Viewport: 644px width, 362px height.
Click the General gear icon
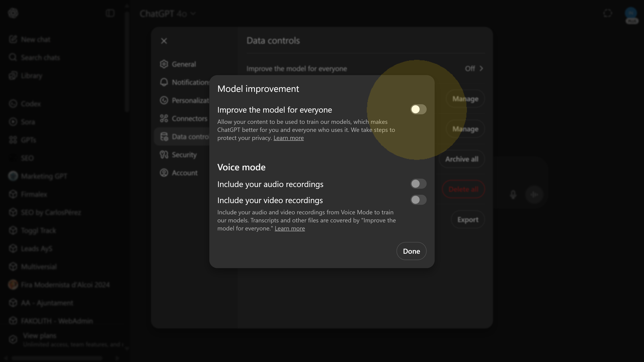[x=164, y=64]
